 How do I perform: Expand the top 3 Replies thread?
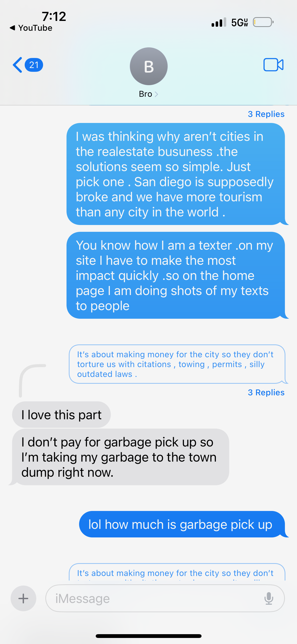coord(266,114)
